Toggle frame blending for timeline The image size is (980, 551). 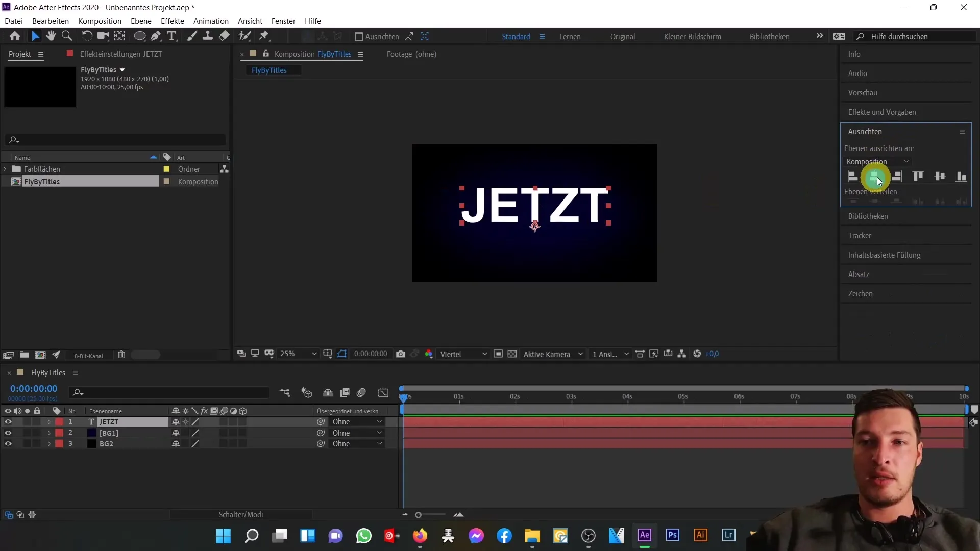345,393
